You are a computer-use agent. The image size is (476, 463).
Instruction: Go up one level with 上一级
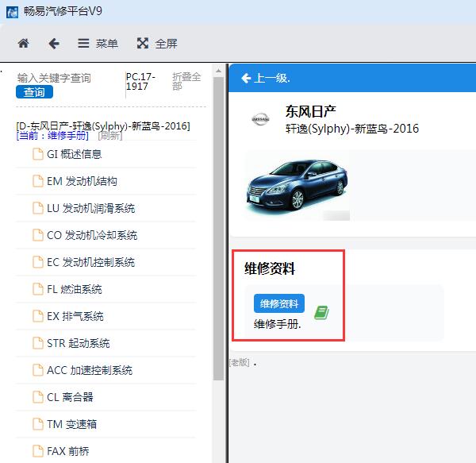[x=266, y=78]
